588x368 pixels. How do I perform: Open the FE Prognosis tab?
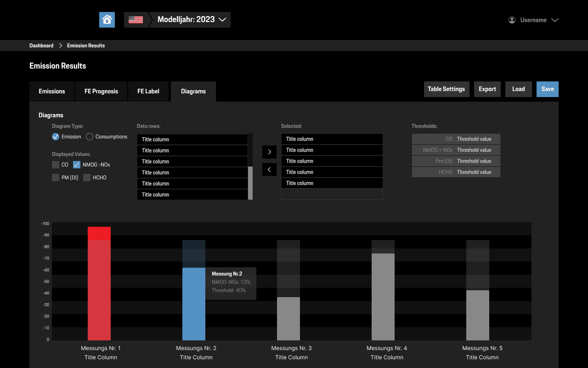pyautogui.click(x=101, y=92)
